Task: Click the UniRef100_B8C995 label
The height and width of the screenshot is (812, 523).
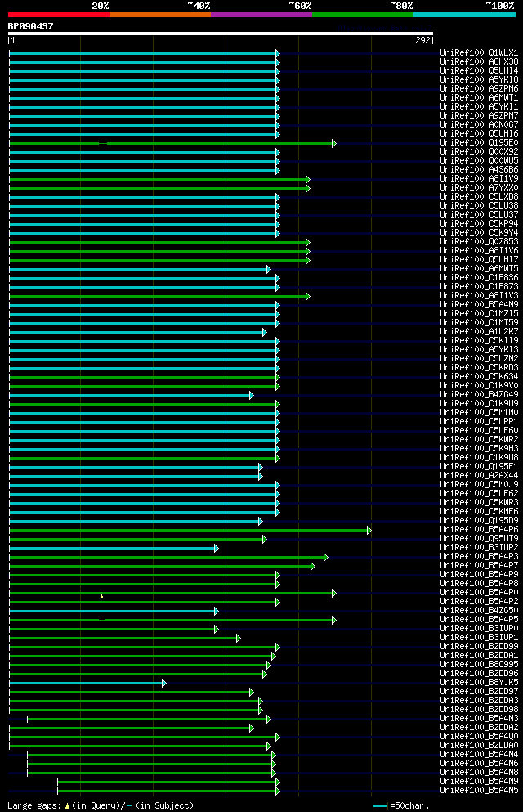Action: click(x=479, y=665)
